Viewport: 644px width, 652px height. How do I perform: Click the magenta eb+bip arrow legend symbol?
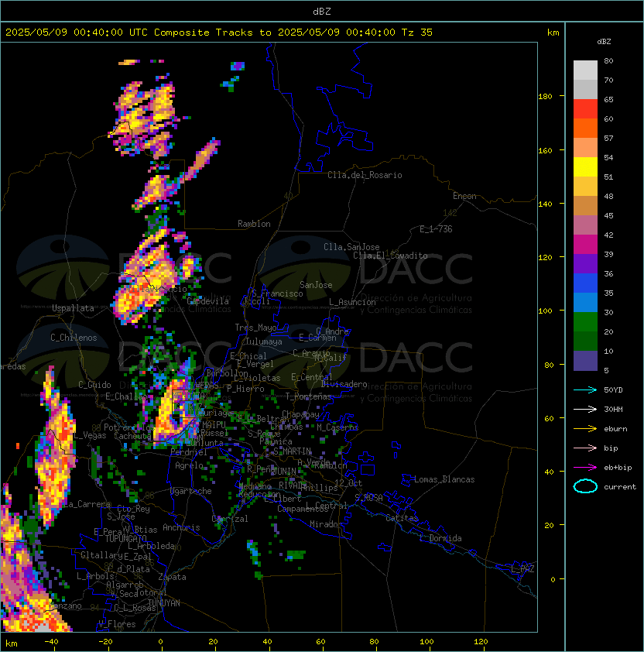tap(585, 468)
